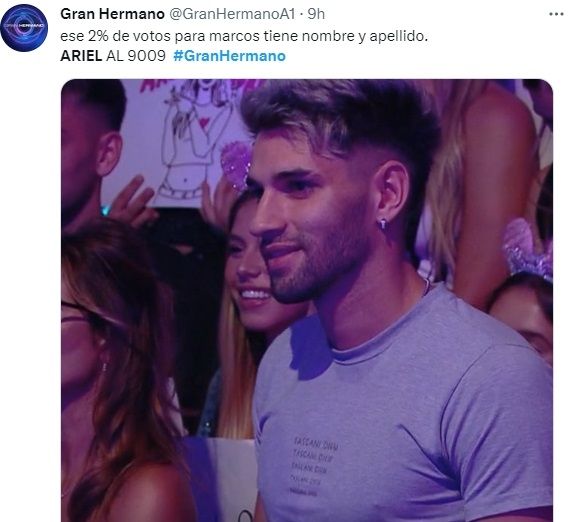Click the sparkly purple headband at the right
Screen dimensions: 578x522
tap(527, 249)
